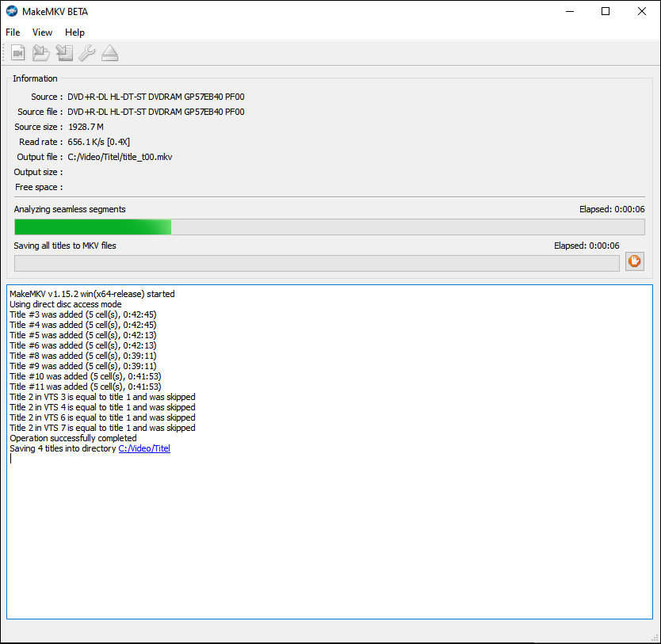This screenshot has width=661, height=644.
Task: Click the MakeMKV app icon in the title bar
Action: point(12,11)
